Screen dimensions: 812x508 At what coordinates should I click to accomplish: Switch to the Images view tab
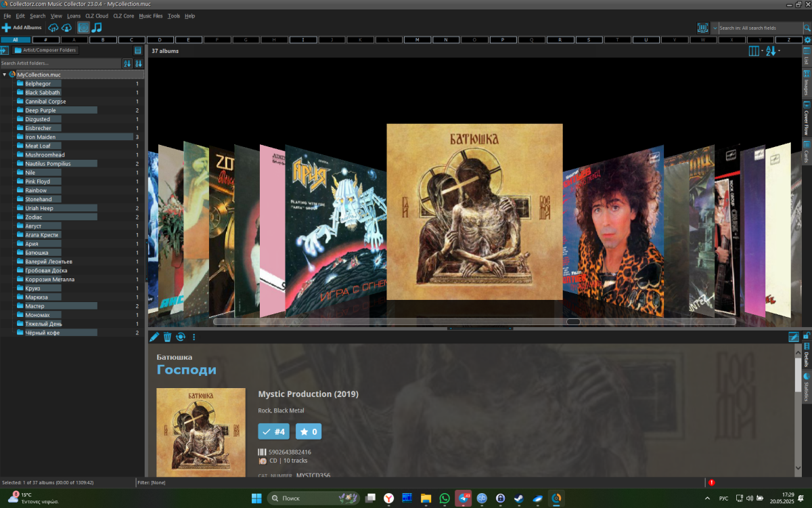click(807, 83)
